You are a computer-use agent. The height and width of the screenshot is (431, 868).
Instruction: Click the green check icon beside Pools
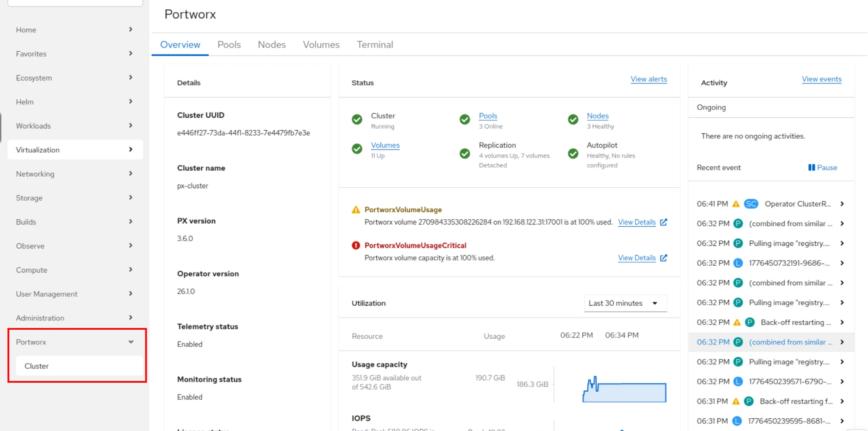pos(465,120)
